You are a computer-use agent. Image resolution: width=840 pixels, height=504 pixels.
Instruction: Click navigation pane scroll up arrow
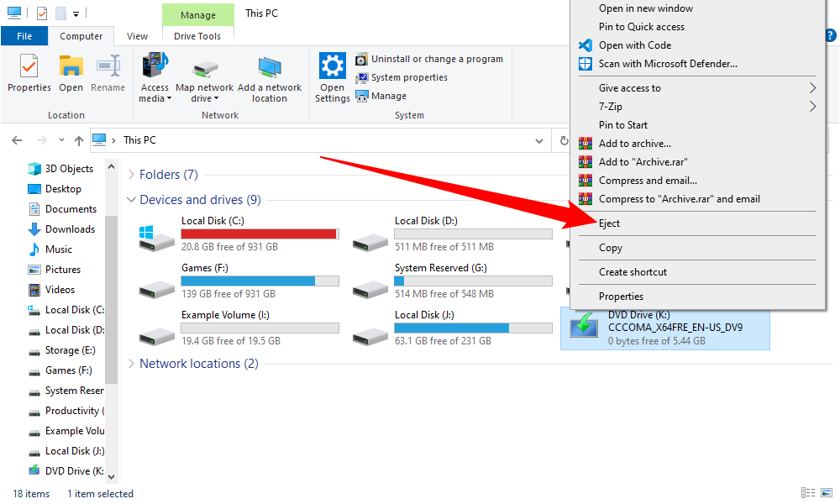(x=112, y=166)
